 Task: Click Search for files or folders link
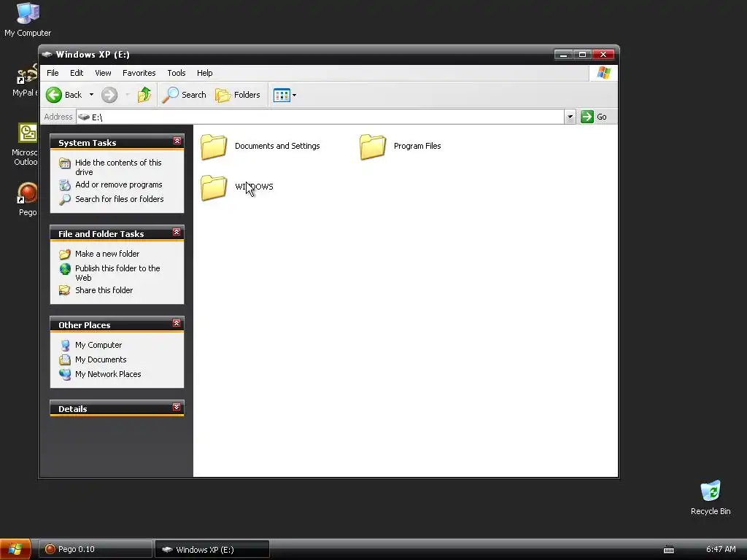[x=119, y=199]
